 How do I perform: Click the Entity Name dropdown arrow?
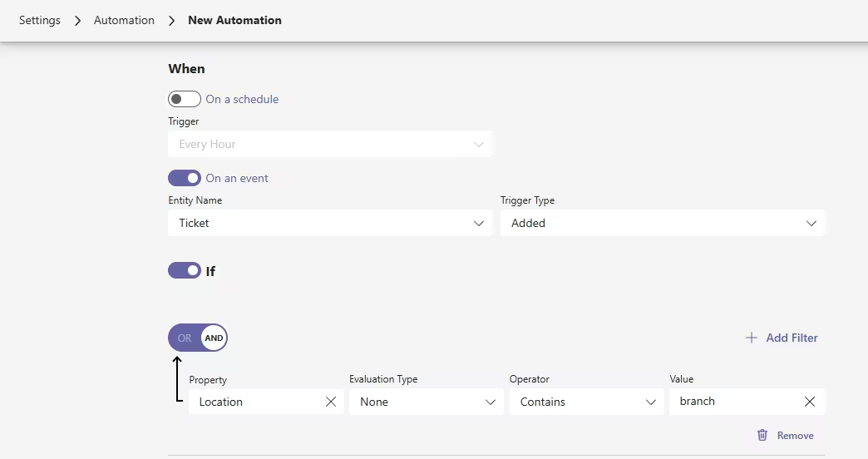tap(479, 223)
